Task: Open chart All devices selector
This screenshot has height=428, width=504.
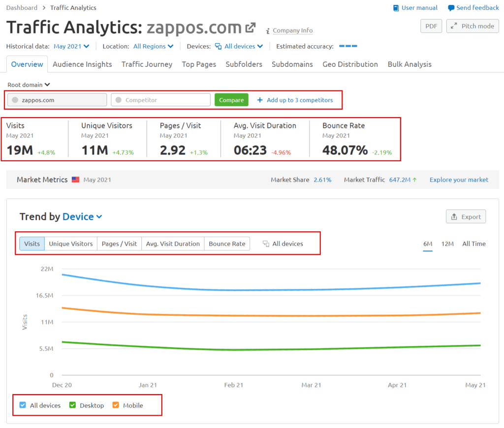Action: pyautogui.click(x=283, y=244)
